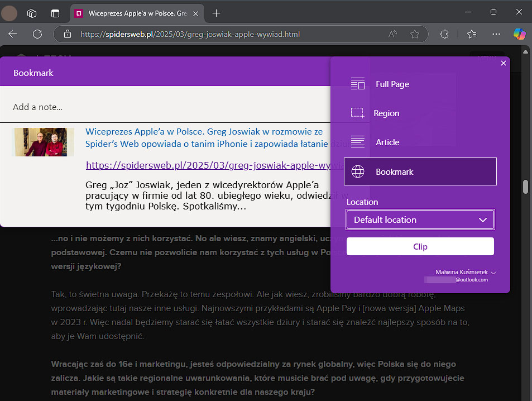This screenshot has height=401, width=532.
Task: Click the Bookmark globe icon
Action: tap(358, 171)
